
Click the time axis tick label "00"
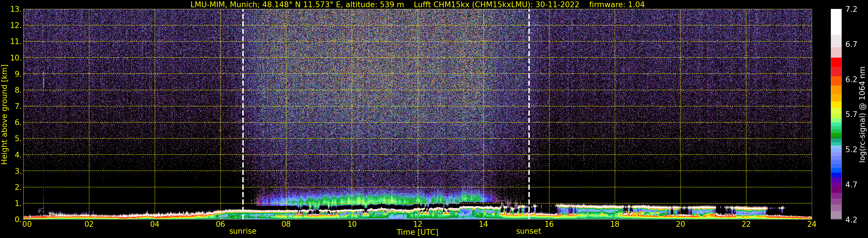(27, 224)
